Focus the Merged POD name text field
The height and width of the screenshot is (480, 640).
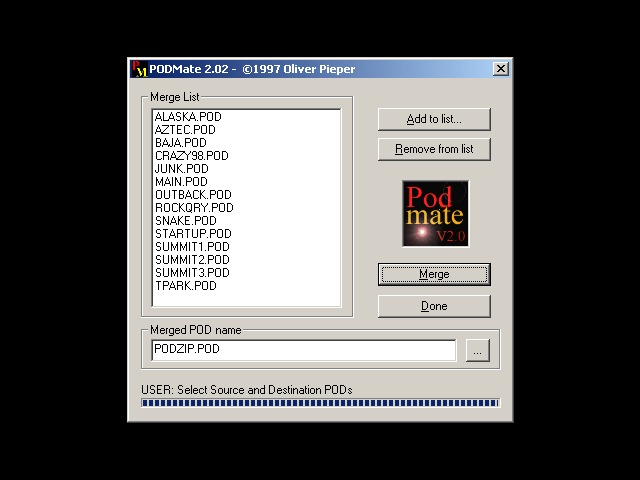(x=303, y=350)
